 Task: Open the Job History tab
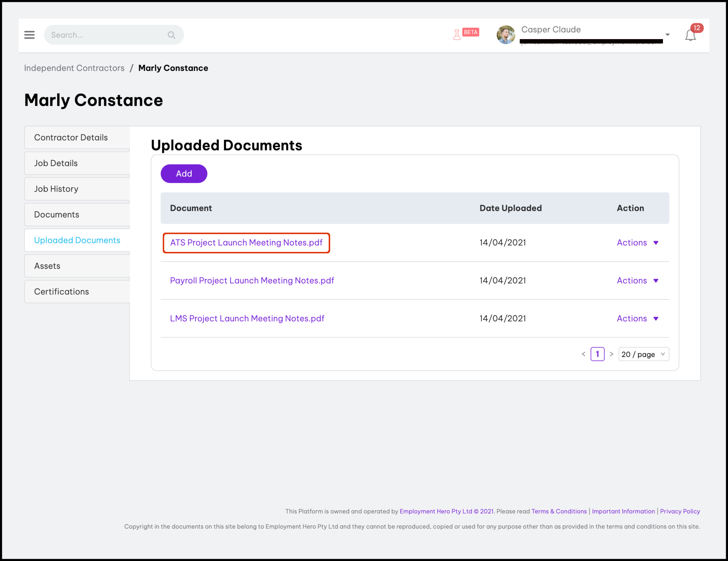pyautogui.click(x=56, y=189)
